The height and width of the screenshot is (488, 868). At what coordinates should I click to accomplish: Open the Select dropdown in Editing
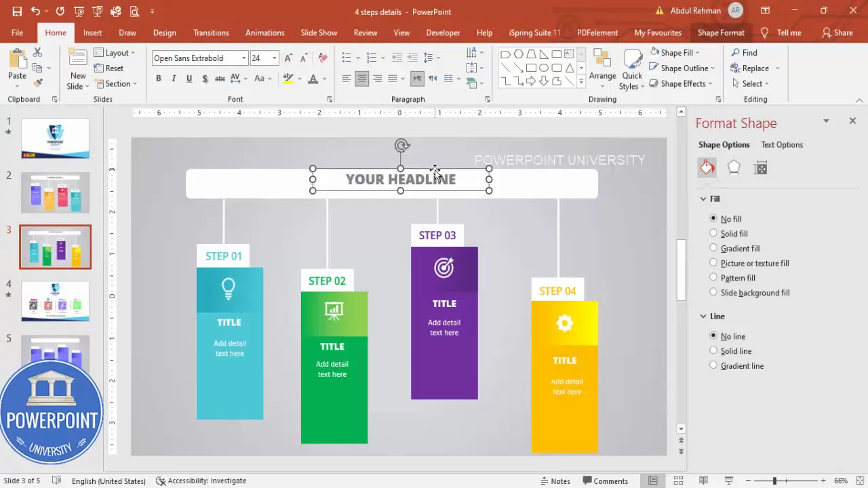750,83
